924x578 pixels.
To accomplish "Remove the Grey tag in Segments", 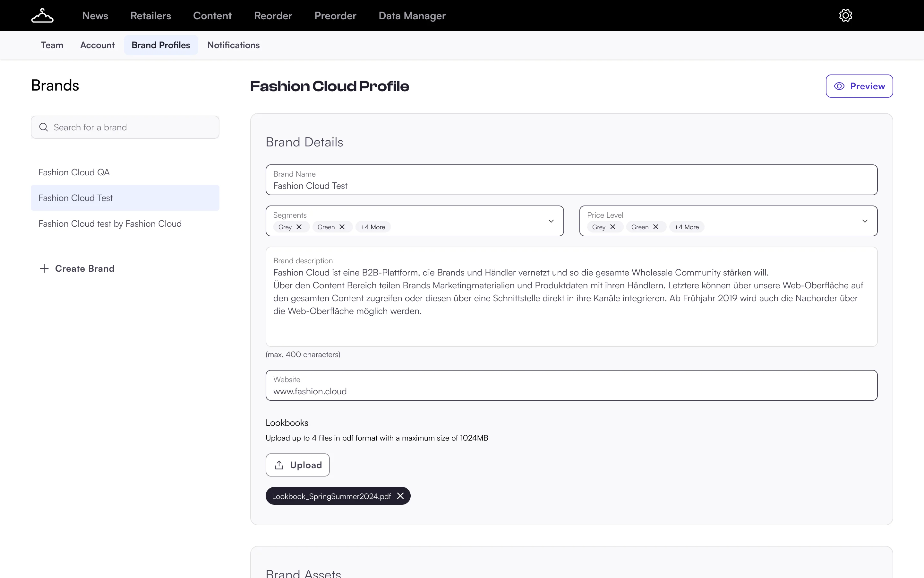I will [299, 227].
